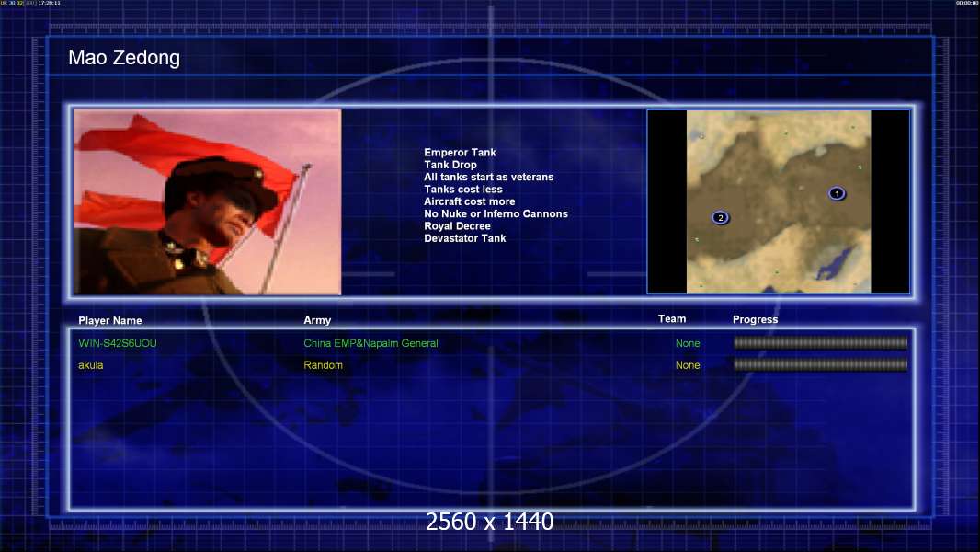Image resolution: width=980 pixels, height=552 pixels.
Task: Click start position marker 1 on the map
Action: tap(837, 193)
